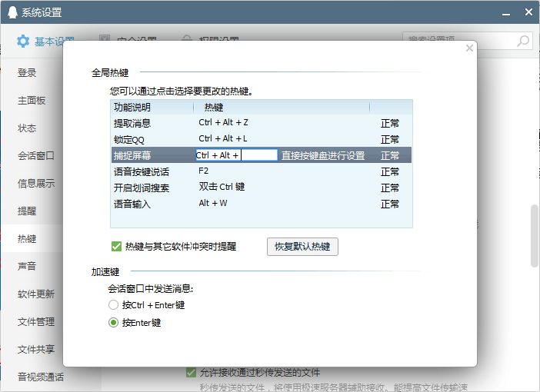Close the hotkey dialog with the X icon
This screenshot has width=540, height=392.
pos(469,48)
